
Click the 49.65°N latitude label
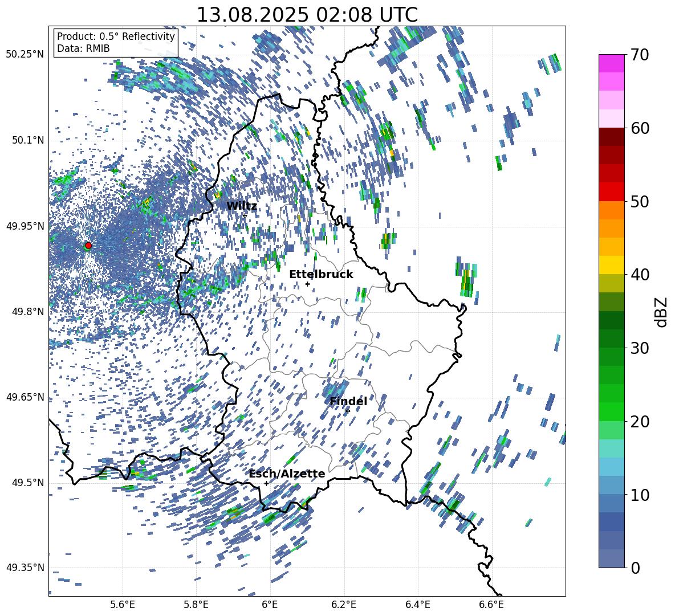click(x=25, y=397)
